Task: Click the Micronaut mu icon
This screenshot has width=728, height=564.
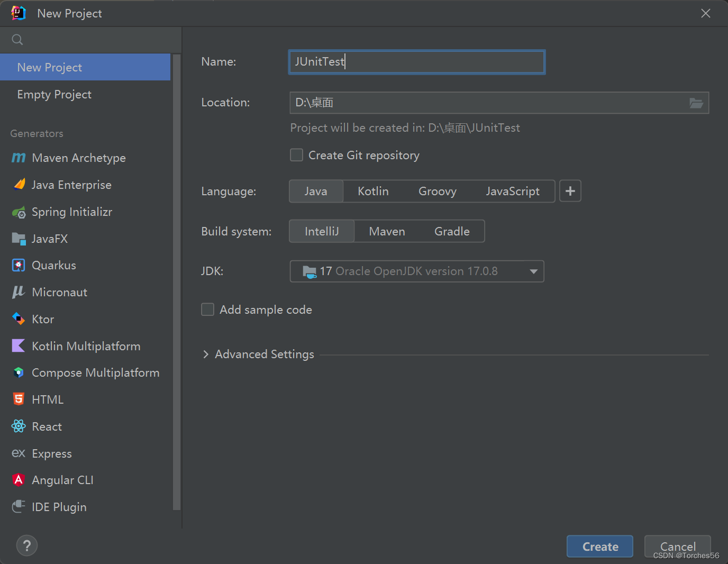Action: click(x=19, y=292)
